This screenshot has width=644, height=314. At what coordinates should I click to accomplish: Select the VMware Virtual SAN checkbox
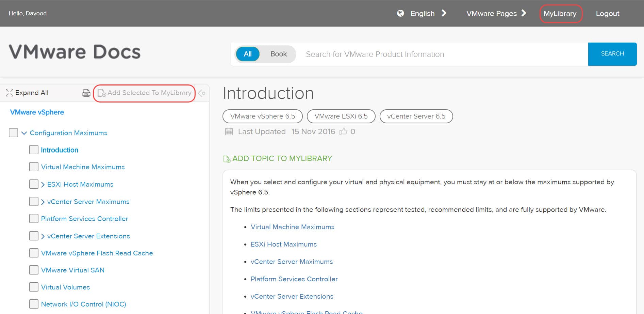34,270
